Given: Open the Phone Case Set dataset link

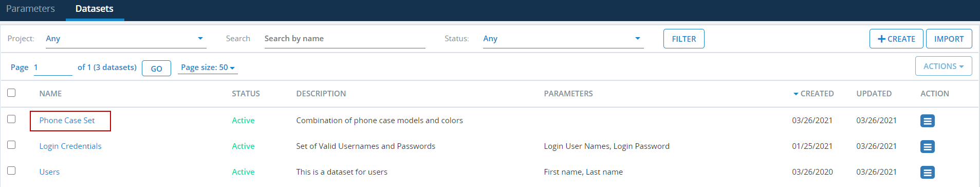Looking at the screenshot, I should [67, 121].
